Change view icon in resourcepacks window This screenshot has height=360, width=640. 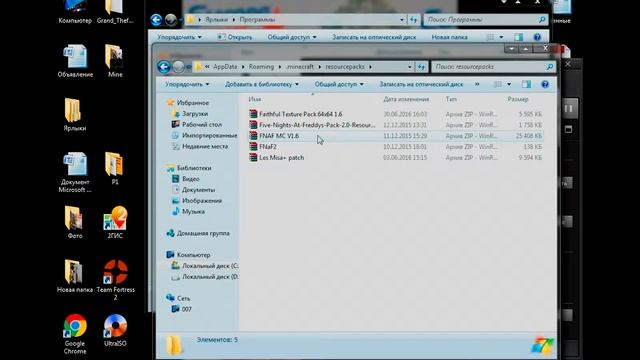coord(498,84)
